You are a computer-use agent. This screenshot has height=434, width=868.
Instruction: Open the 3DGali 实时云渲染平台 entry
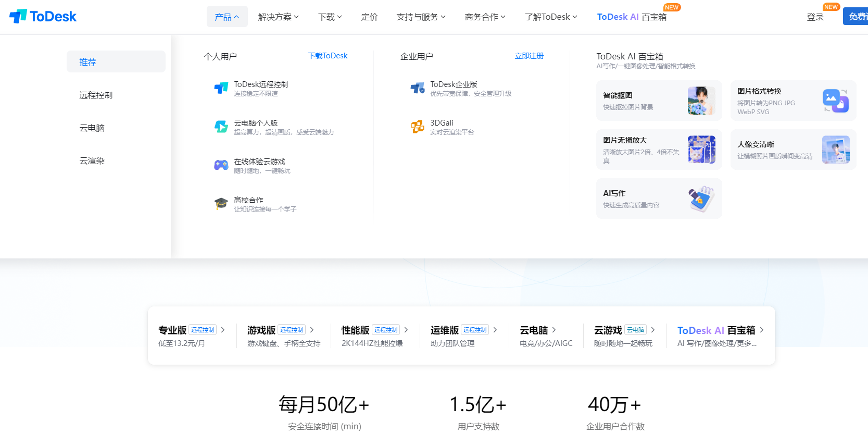(442, 127)
